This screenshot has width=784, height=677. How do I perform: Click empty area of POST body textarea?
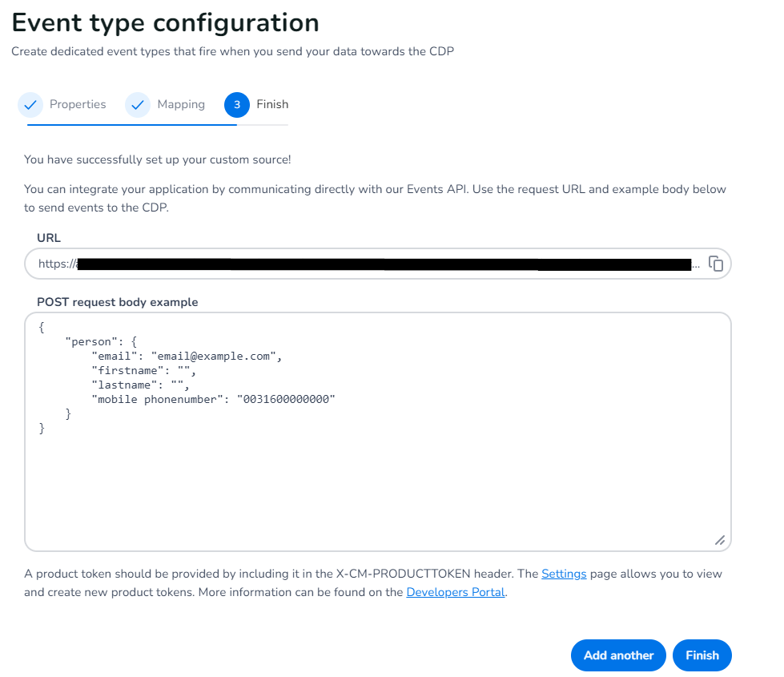[376, 489]
